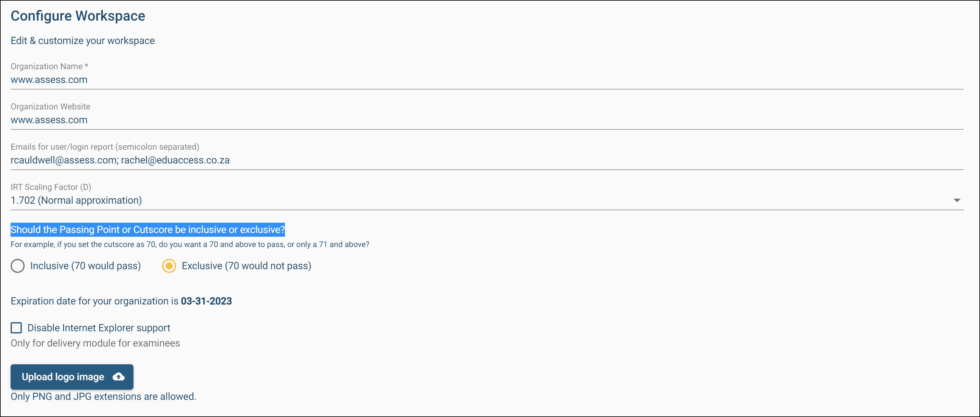Enable Disable Internet Explorer support checkbox
Viewport: 980px width, 417px height.
[16, 327]
